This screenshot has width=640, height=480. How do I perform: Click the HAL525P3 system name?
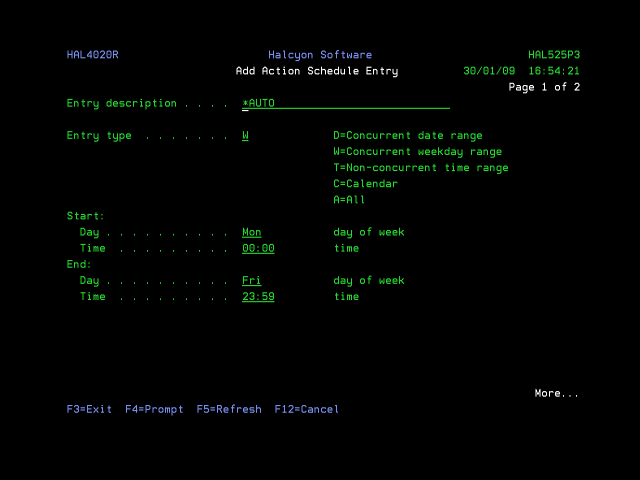(x=553, y=55)
